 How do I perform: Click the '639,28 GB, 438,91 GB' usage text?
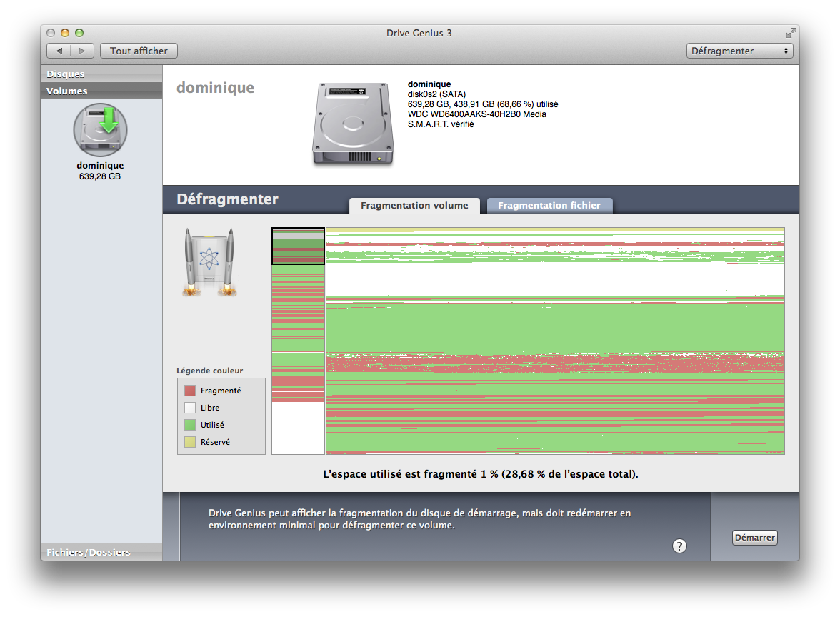(483, 104)
